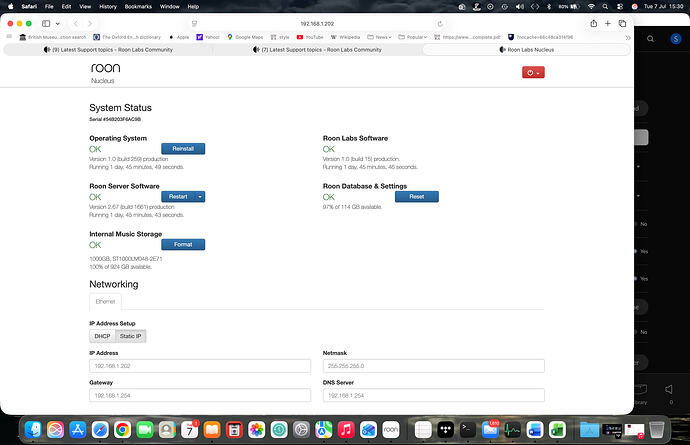Reload the page with the refresh icon

[x=440, y=24]
